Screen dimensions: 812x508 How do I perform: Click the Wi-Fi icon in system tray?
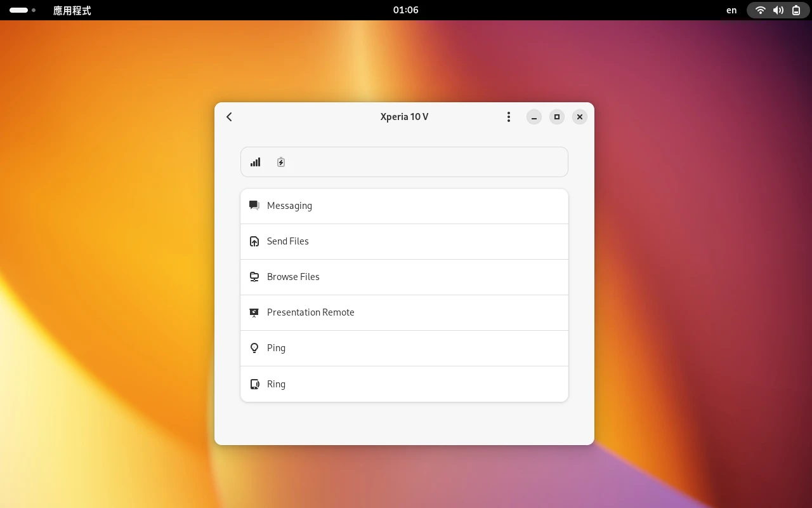pyautogui.click(x=760, y=10)
